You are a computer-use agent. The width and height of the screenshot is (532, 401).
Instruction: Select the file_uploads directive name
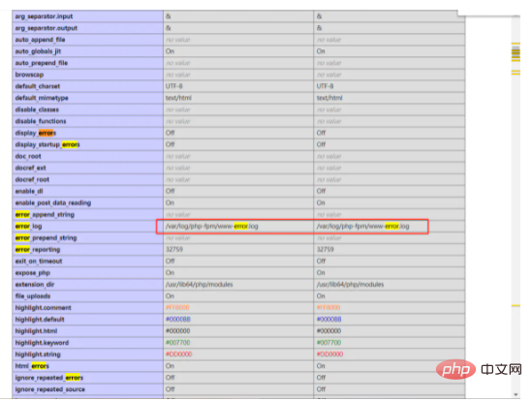coord(33,296)
